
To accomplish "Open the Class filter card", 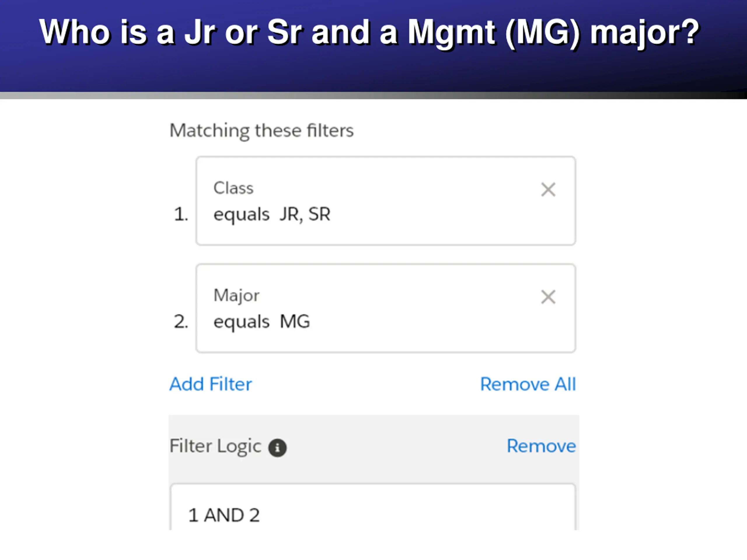I will click(x=386, y=201).
